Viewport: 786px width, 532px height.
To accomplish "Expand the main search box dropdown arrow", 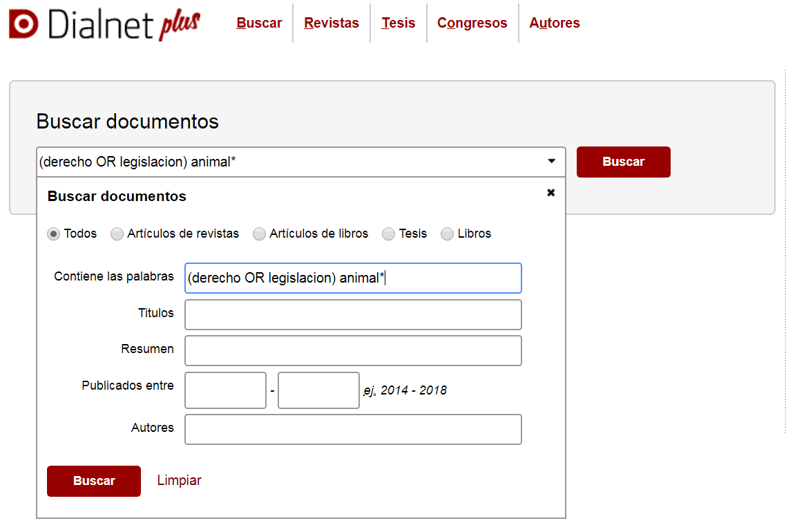I will [551, 162].
